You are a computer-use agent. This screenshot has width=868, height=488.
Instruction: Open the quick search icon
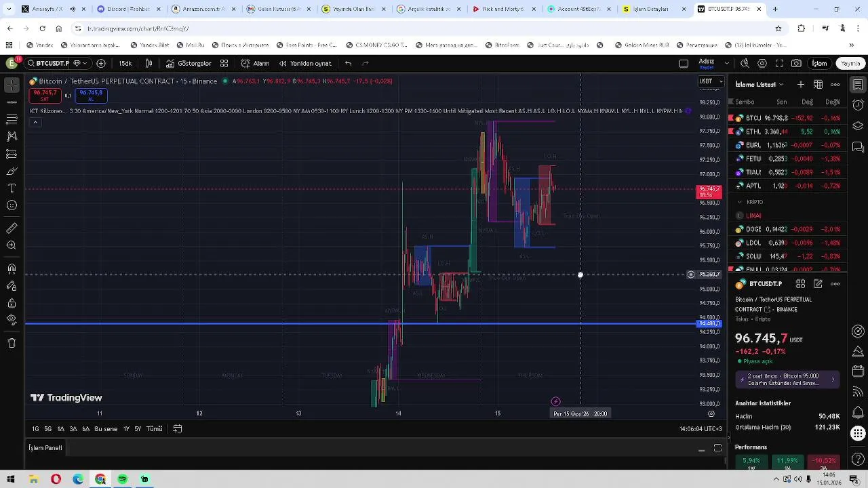[745, 63]
